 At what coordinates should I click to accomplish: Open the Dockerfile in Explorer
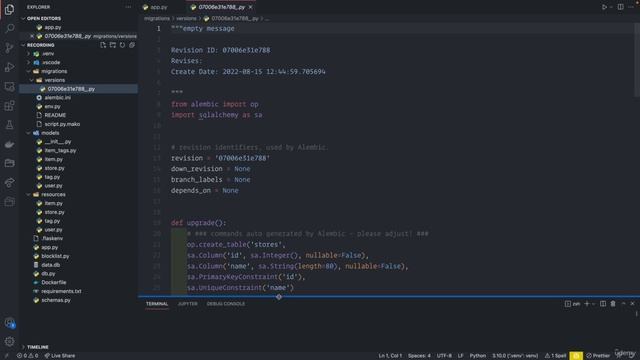point(53,282)
